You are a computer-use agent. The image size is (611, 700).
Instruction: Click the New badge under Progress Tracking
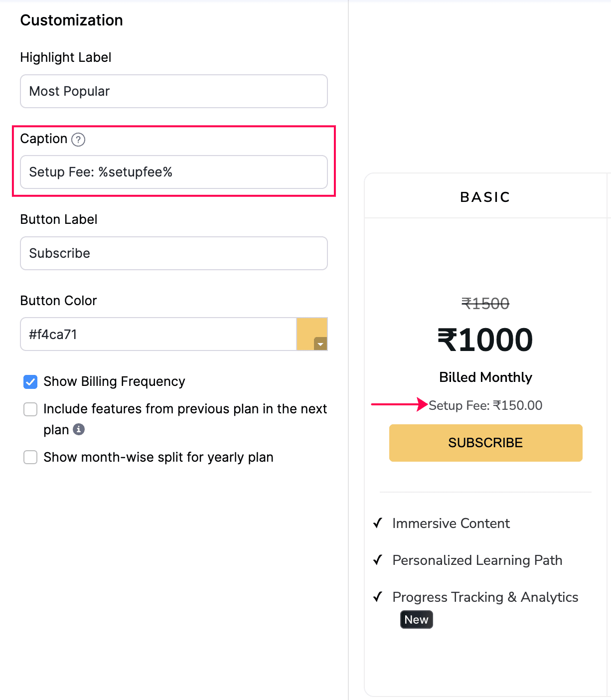(416, 620)
